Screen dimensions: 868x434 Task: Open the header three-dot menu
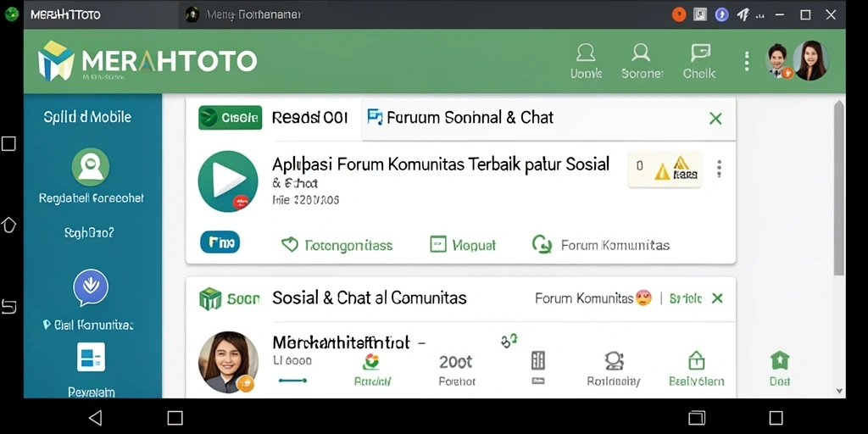click(746, 61)
